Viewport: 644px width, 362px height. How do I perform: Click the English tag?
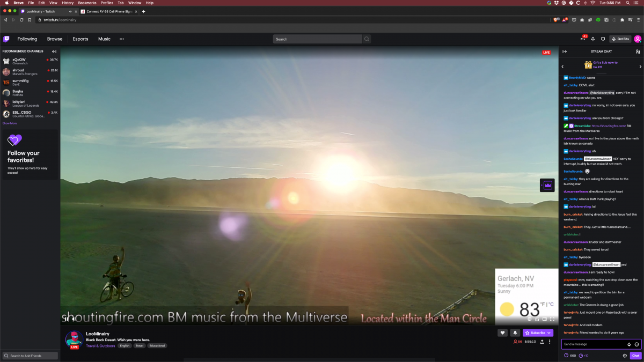[125, 346]
